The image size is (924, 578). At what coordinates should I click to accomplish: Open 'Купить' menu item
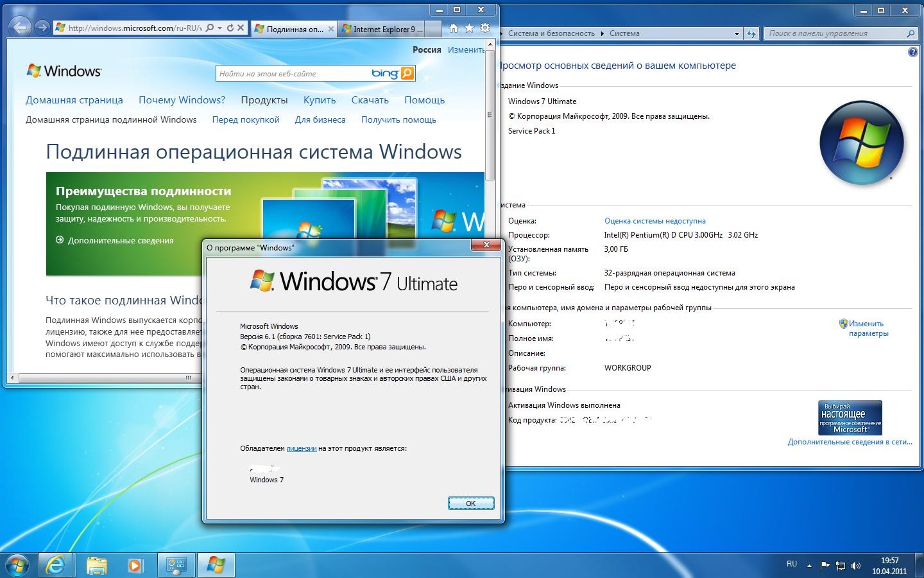(x=320, y=100)
